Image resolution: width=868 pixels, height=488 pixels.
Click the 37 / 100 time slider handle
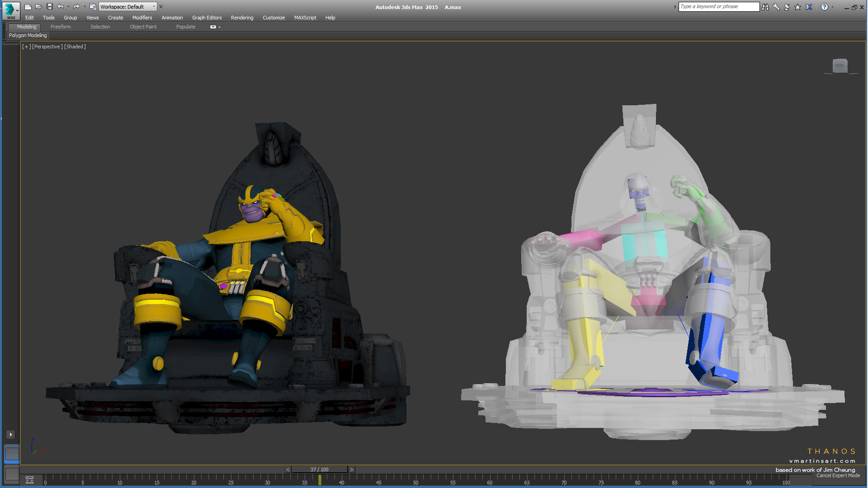pos(320,469)
